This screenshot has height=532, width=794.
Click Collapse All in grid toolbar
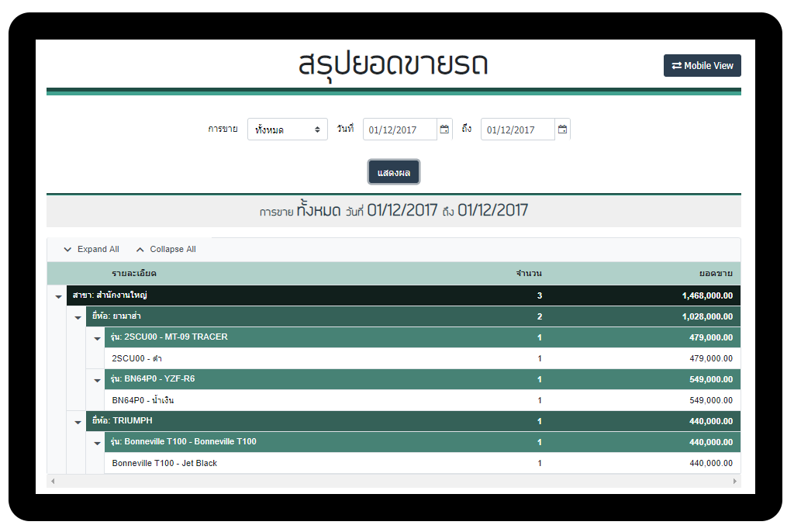[165, 250]
